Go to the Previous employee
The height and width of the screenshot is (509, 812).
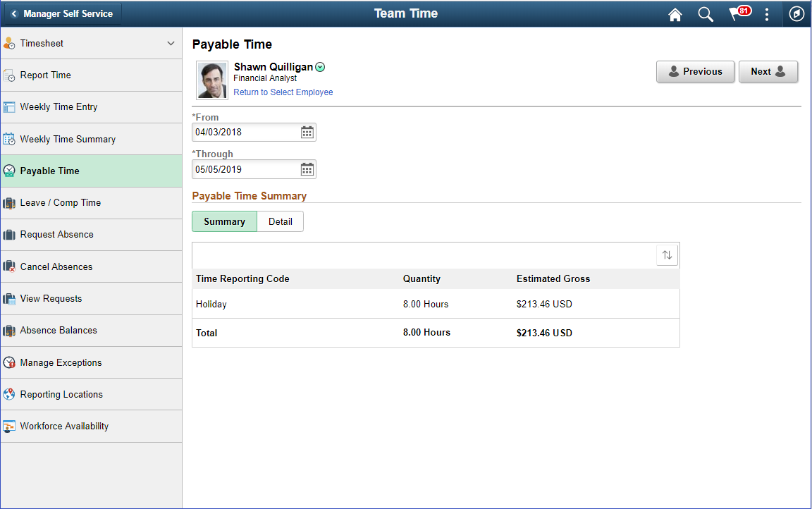(x=695, y=71)
